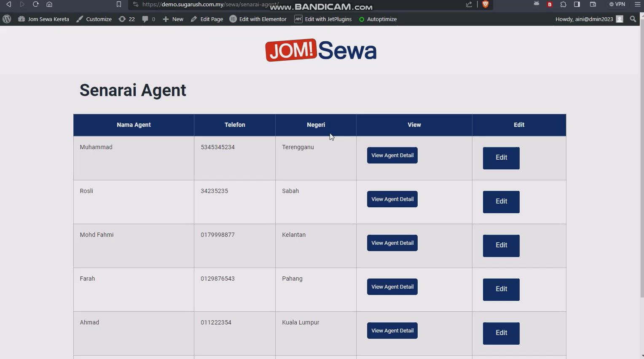Bookmark this page using the bookmark icon
644x359 pixels.
click(x=118, y=5)
